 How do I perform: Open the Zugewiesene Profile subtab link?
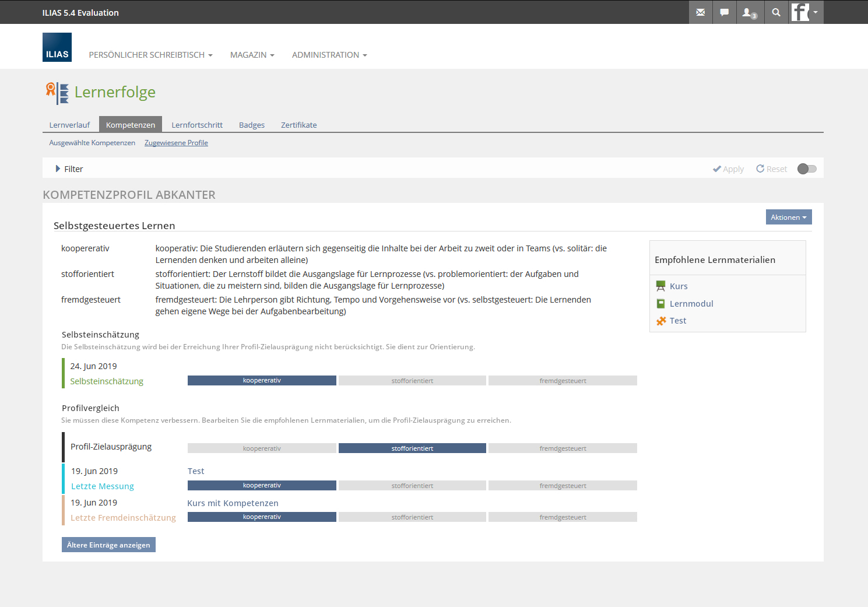[176, 143]
